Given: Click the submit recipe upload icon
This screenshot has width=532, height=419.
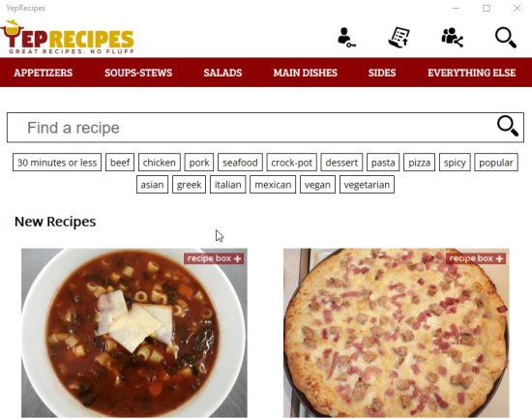Looking at the screenshot, I should [399, 38].
